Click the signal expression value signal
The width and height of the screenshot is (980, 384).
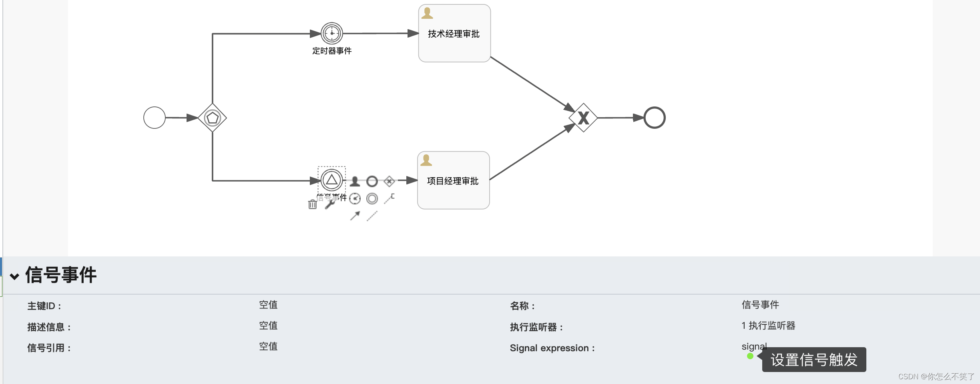click(x=754, y=346)
